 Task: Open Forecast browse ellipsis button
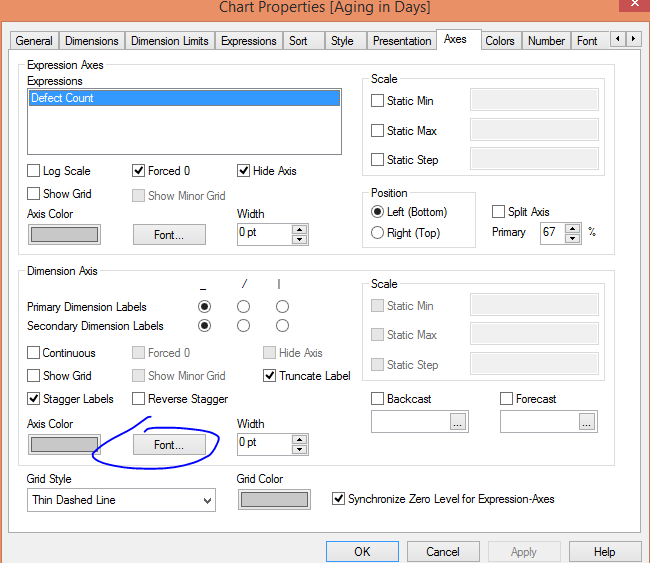coord(586,422)
